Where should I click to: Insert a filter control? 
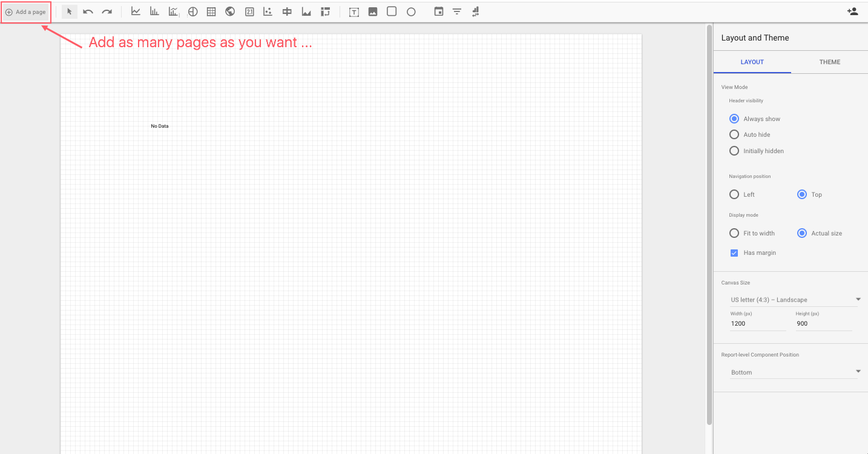click(x=457, y=11)
